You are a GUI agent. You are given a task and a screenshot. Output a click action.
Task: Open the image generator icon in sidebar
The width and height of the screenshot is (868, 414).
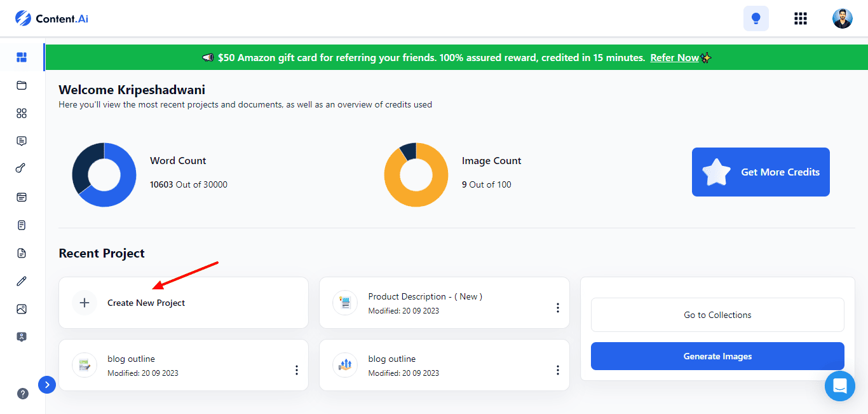point(22,309)
